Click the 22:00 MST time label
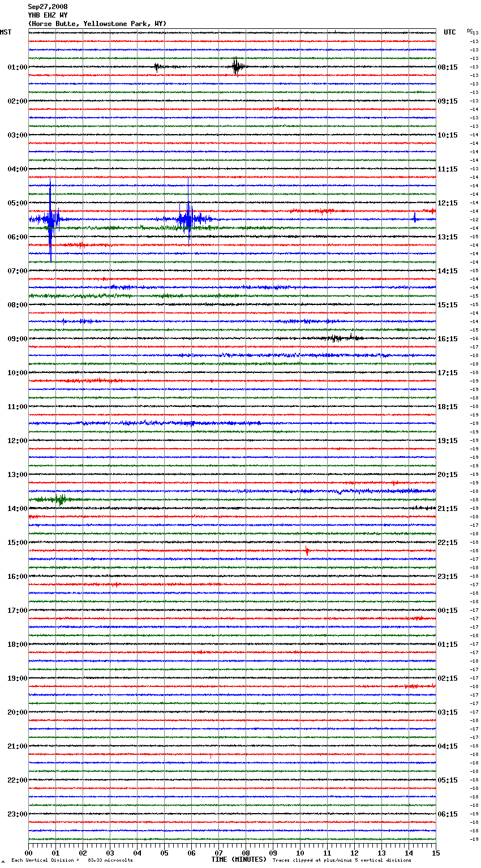The height and width of the screenshot is (868, 481). pyautogui.click(x=18, y=780)
